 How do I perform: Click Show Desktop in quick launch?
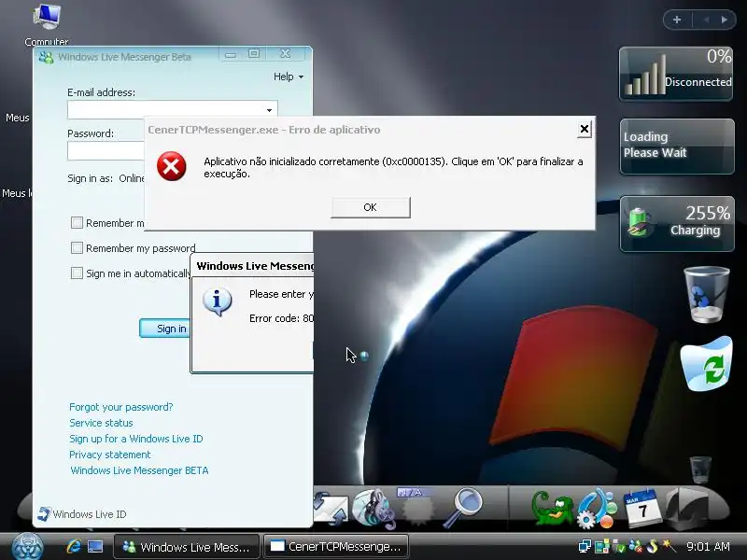(x=95, y=546)
